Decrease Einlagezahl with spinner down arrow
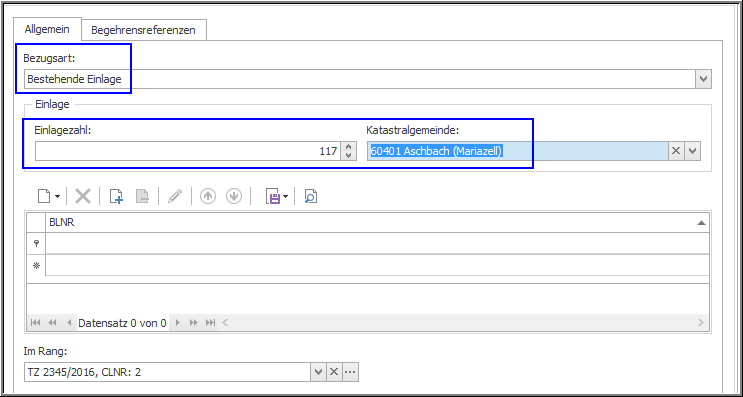 pos(349,155)
